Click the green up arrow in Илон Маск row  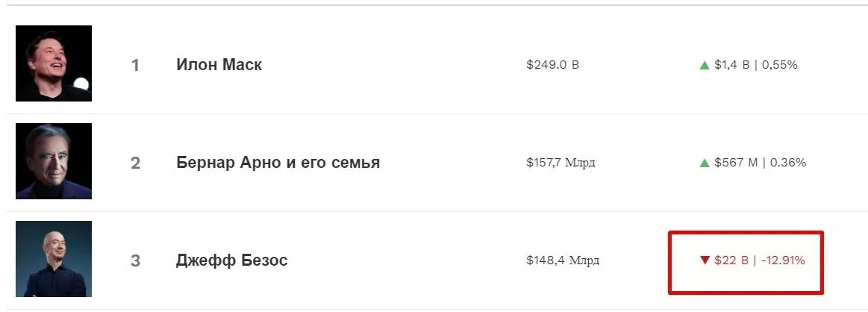coord(704,65)
